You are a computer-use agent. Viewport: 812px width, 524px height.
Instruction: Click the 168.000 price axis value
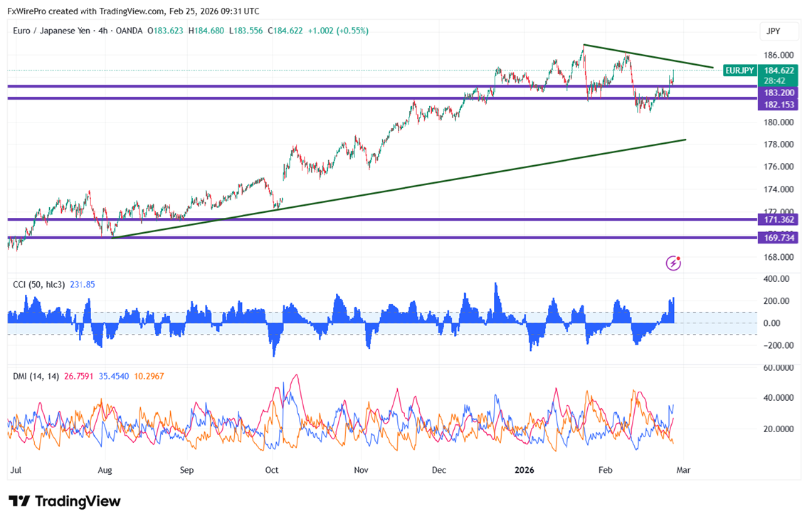(779, 257)
